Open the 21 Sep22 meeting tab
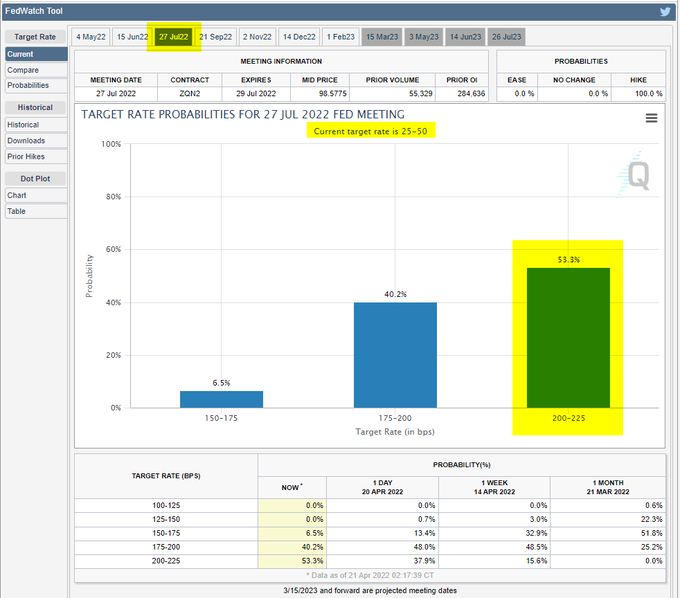Viewport: 680px width, 598px height. 215,37
